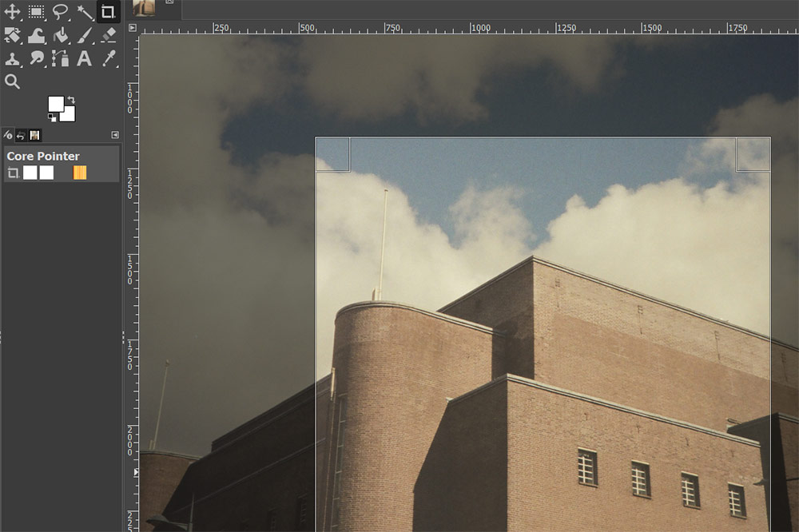Click the top-left crop corner handle

coord(332,154)
